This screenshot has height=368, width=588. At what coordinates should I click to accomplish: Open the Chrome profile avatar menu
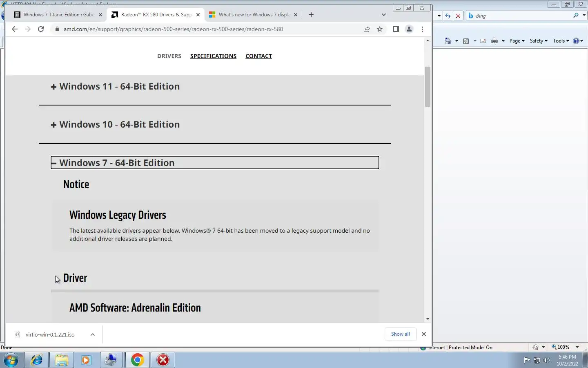[x=409, y=29]
